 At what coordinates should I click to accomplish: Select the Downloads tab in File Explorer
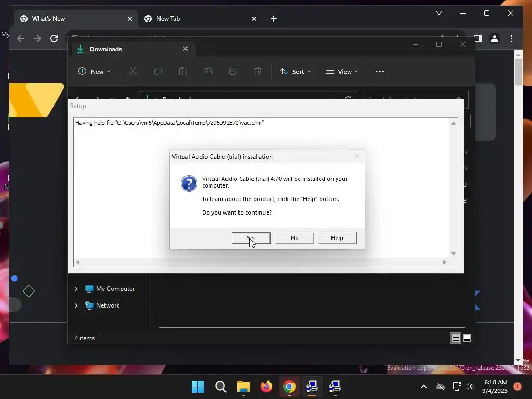pyautogui.click(x=132, y=49)
